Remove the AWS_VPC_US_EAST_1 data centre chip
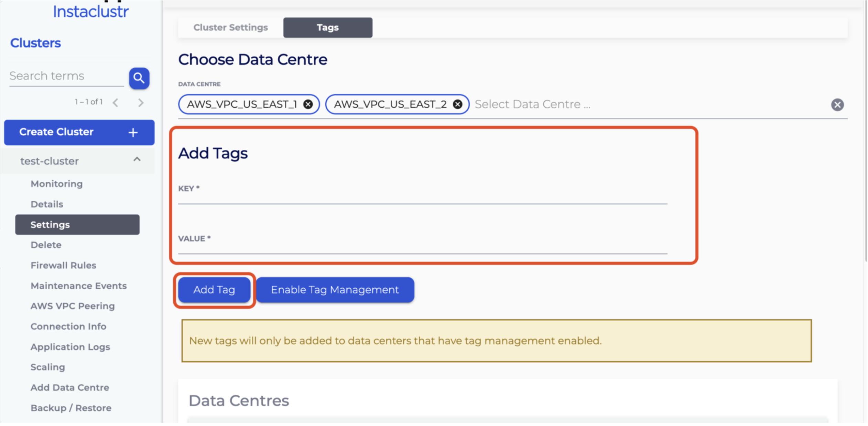Viewport: 868px width, 426px height. point(308,104)
